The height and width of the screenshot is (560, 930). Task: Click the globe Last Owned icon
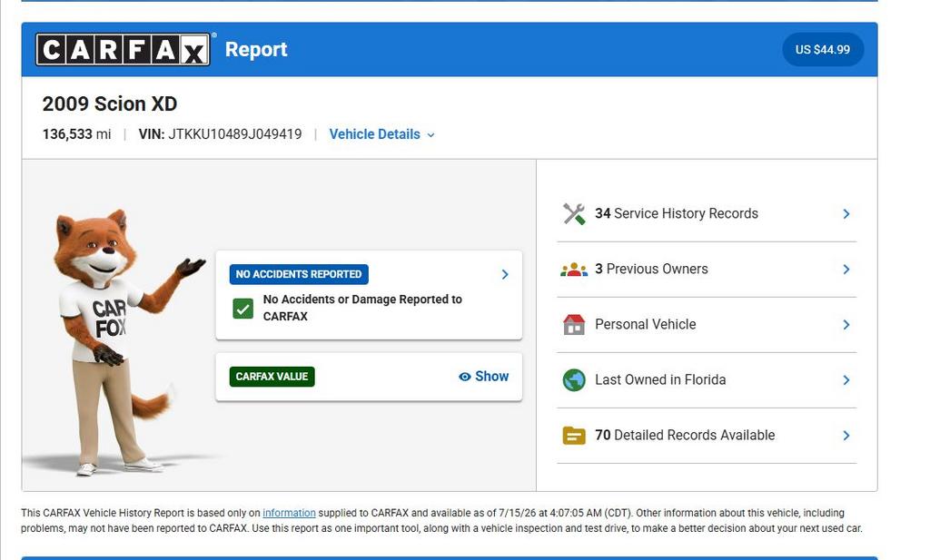point(574,380)
